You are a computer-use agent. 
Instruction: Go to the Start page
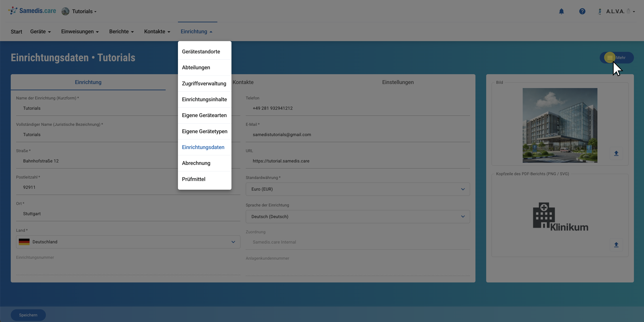point(16,32)
